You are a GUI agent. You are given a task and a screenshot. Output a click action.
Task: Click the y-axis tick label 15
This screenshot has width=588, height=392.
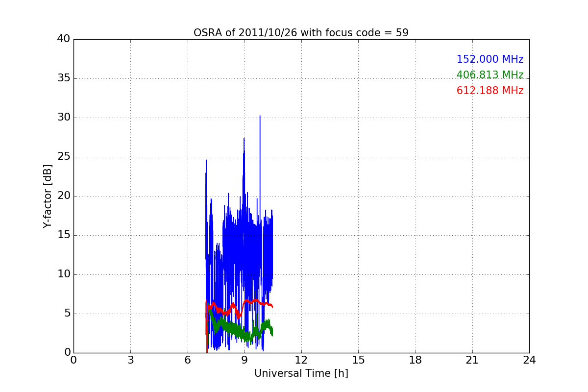(64, 235)
